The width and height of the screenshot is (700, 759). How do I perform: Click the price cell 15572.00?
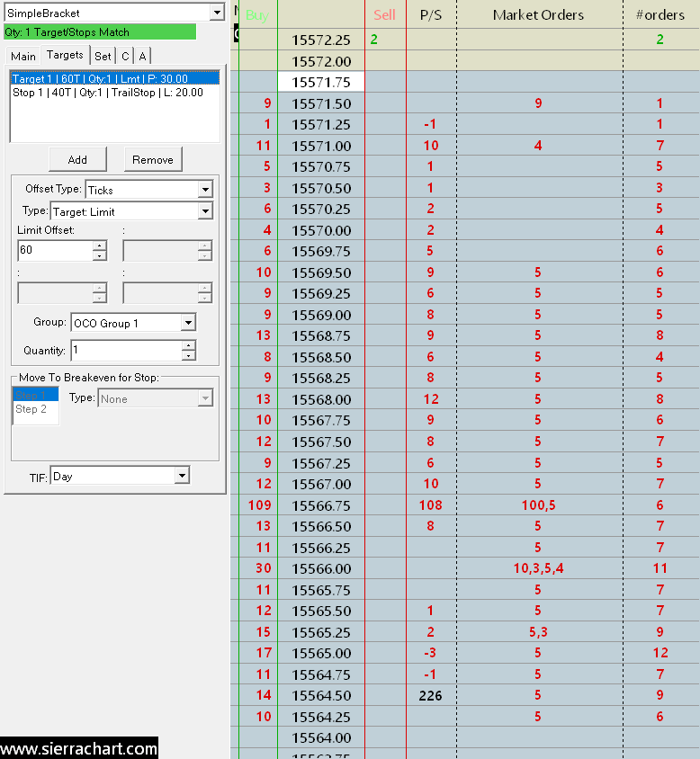pyautogui.click(x=321, y=61)
